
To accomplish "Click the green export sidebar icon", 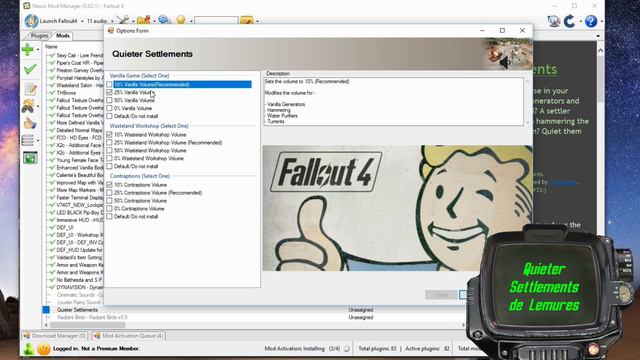I will (x=31, y=158).
